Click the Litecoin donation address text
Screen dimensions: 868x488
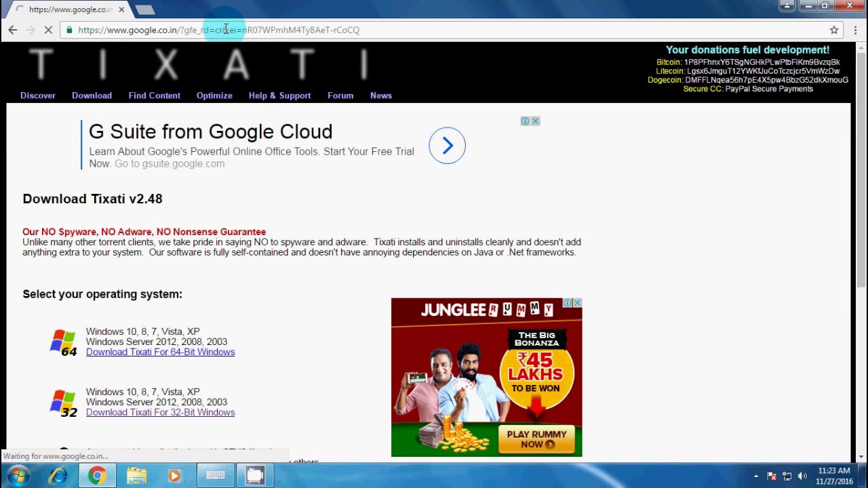pos(763,71)
